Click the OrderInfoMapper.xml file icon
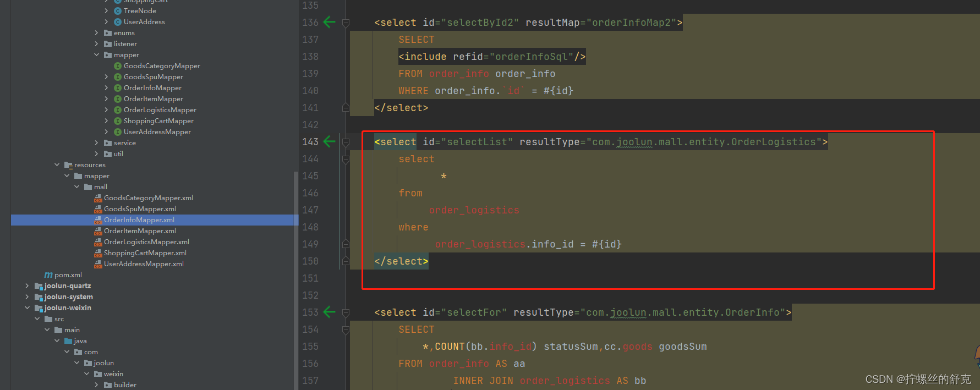Screen dimensions: 980x390 point(98,219)
